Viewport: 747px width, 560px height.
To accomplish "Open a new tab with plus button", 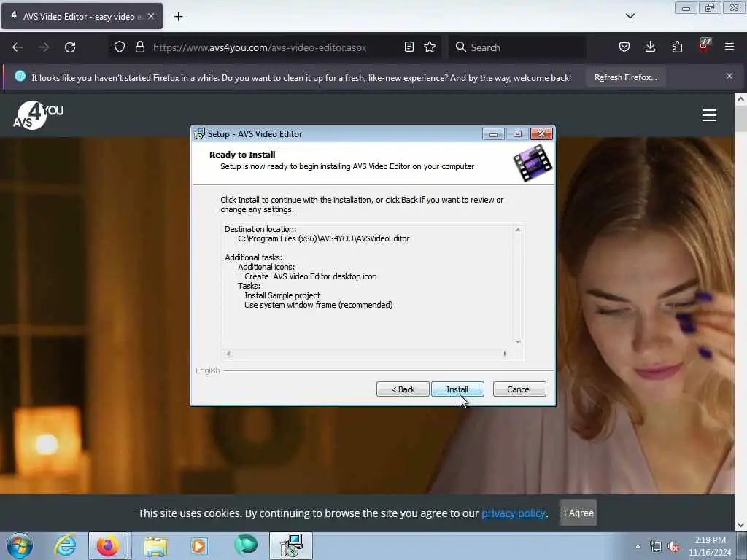I will (x=178, y=17).
